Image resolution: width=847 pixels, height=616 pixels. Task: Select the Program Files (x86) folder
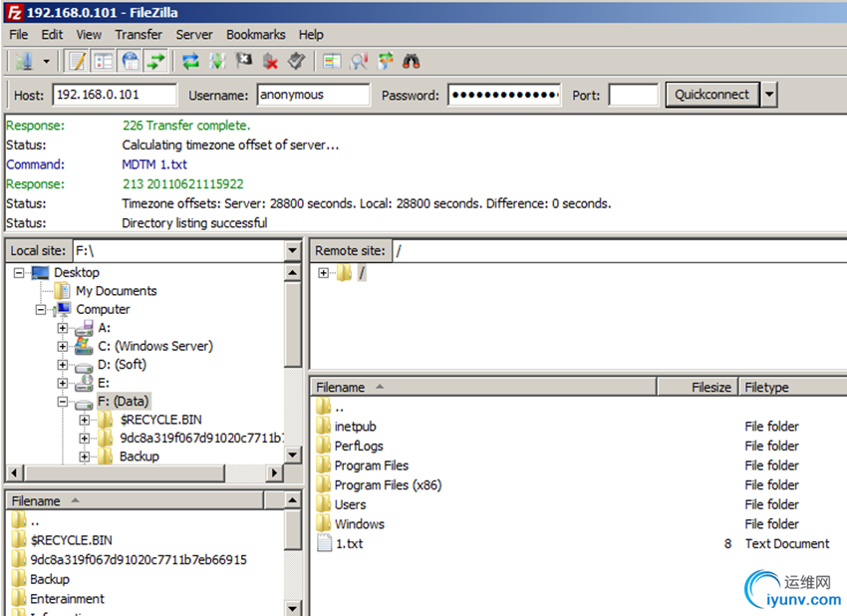pos(388,485)
